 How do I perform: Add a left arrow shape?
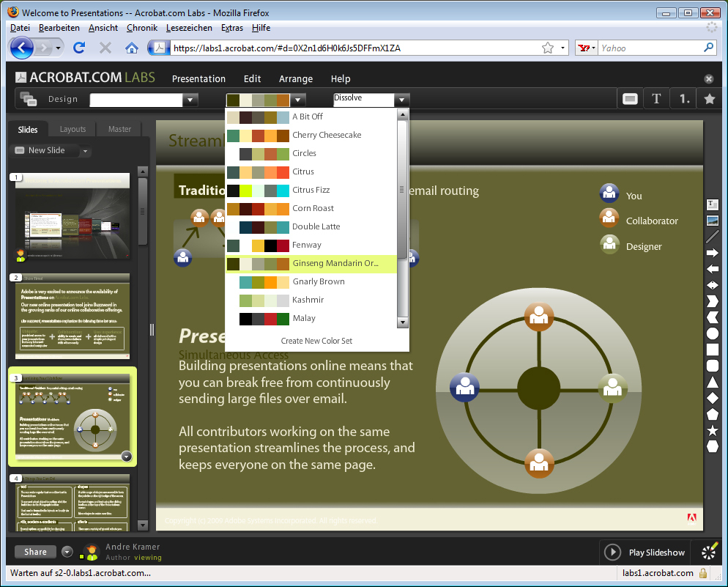712,269
